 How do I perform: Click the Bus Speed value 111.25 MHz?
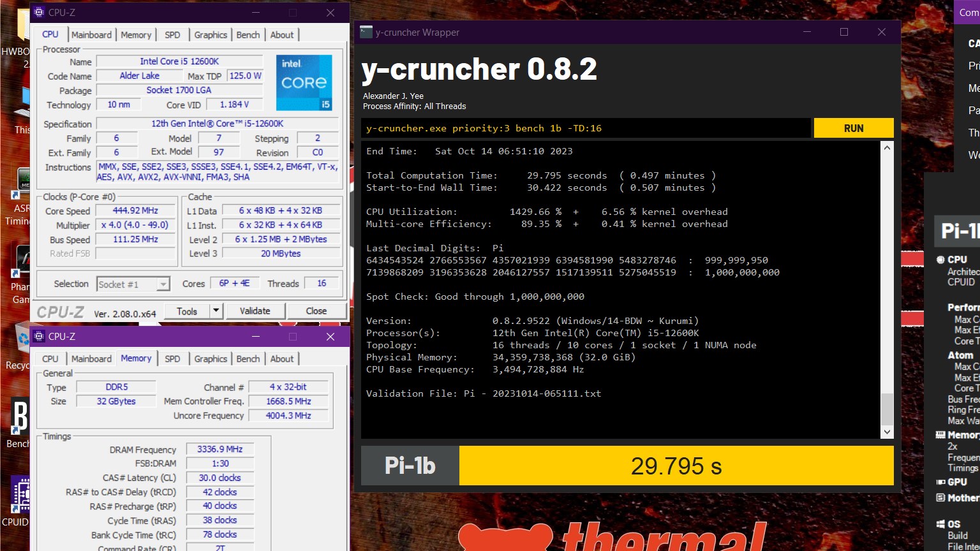coord(135,239)
